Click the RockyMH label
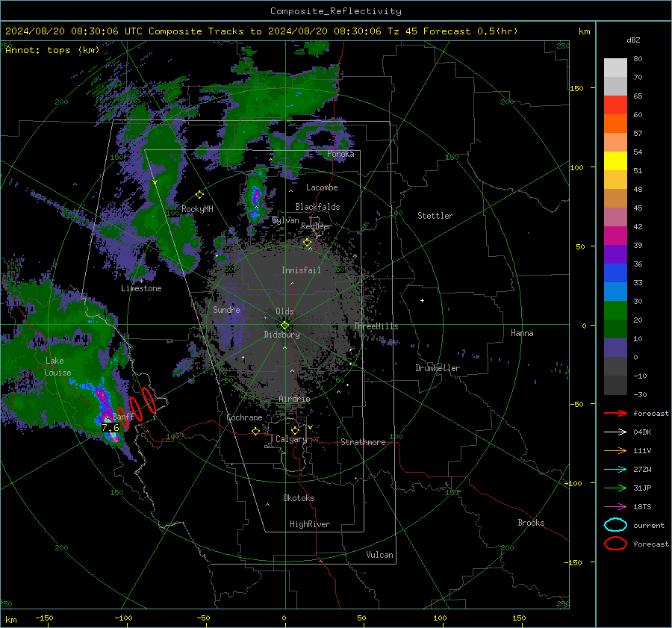The image size is (672, 628). pyautogui.click(x=197, y=209)
